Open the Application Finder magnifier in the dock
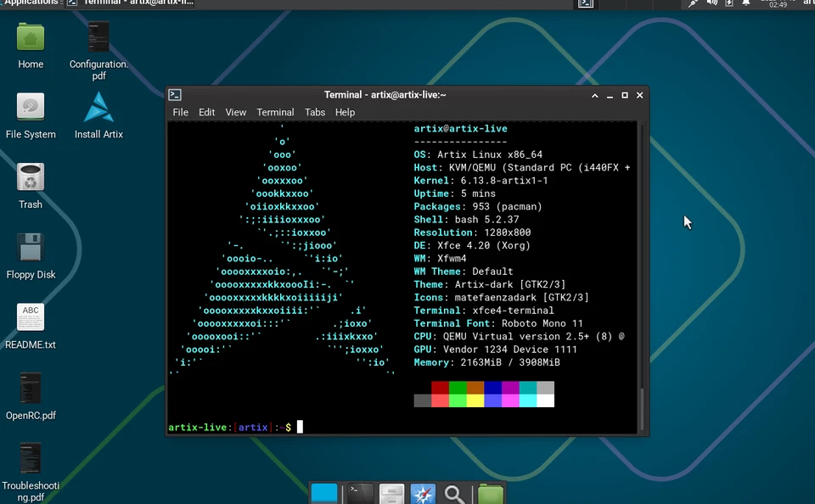Viewport: 815px width, 504px height. pos(453,492)
